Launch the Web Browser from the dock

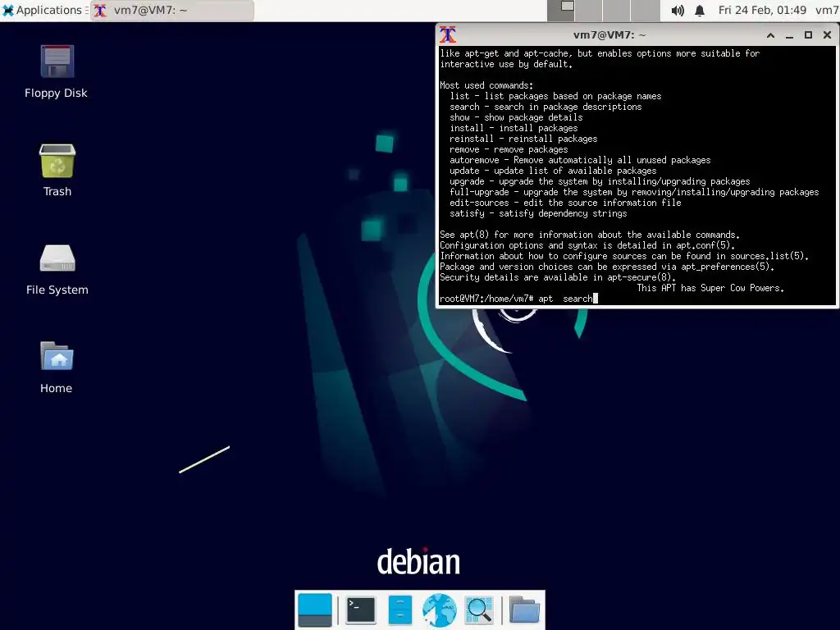pos(440,609)
